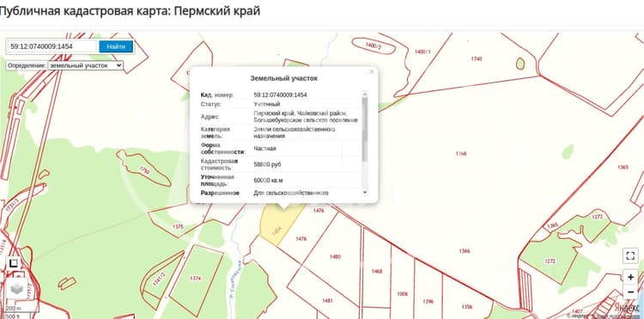644x319 pixels.
Task: Select parcel 1480 on the map
Action: coord(335,257)
